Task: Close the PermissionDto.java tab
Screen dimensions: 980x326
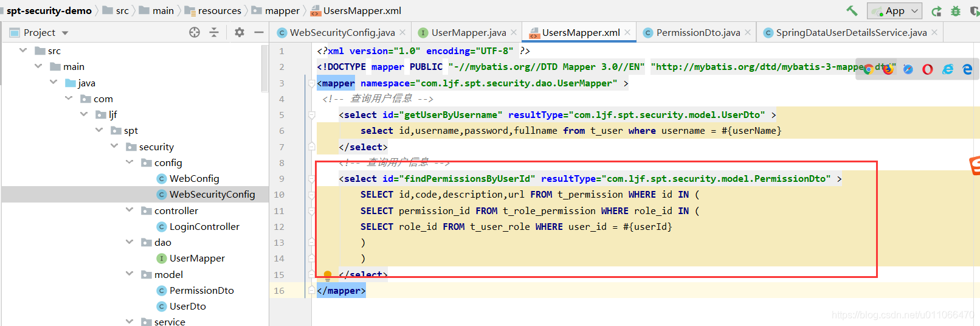Action: tap(748, 32)
